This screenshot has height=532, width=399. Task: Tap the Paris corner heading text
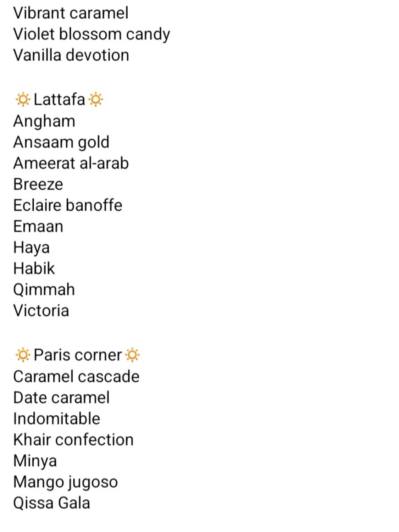point(78,355)
